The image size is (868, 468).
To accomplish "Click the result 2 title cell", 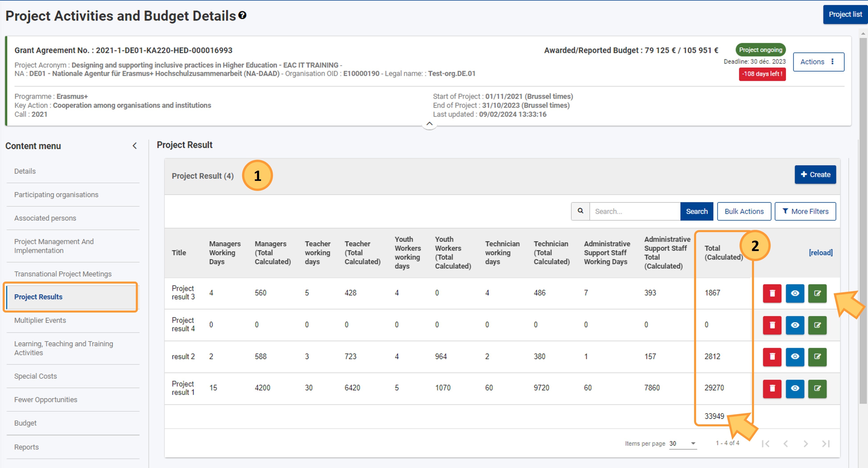I will tap(183, 356).
